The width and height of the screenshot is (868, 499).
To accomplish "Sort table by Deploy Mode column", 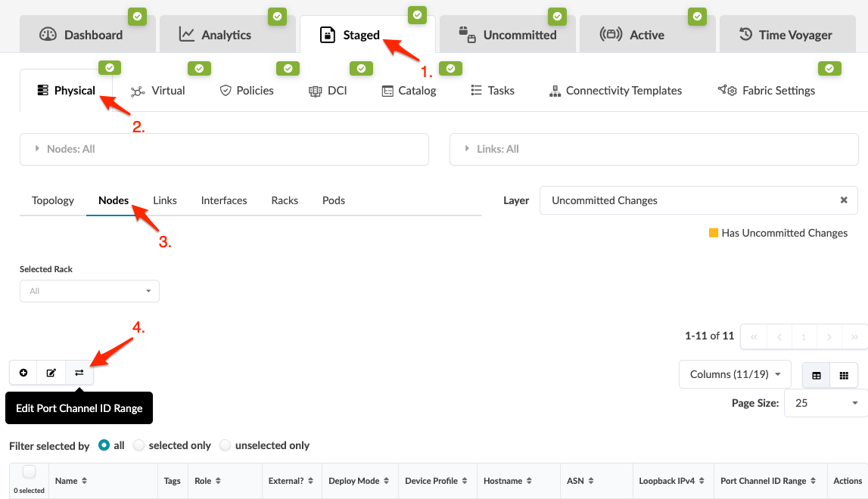I will pyautogui.click(x=359, y=481).
